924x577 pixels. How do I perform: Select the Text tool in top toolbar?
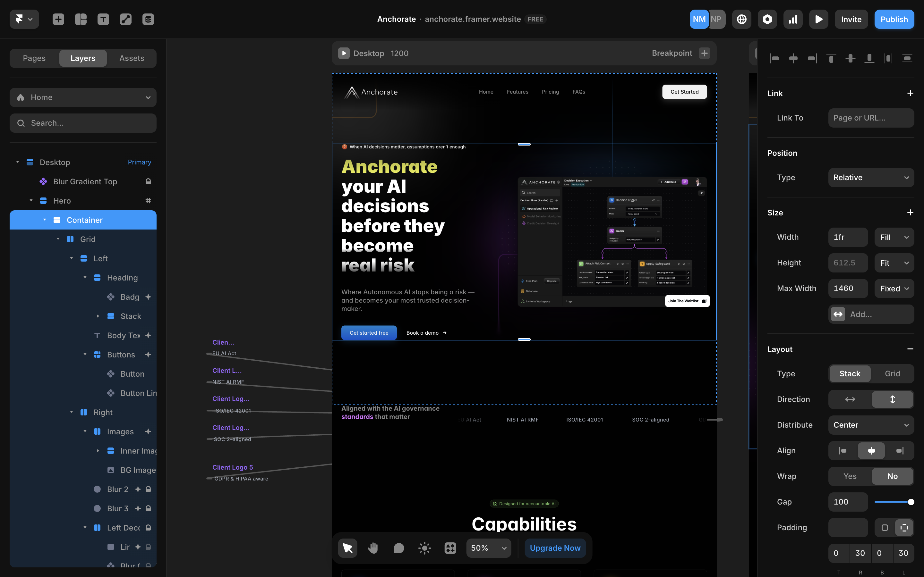[x=103, y=19]
